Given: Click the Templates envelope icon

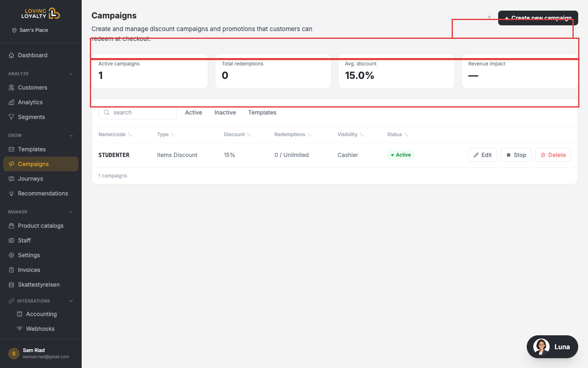Looking at the screenshot, I should click(11, 149).
